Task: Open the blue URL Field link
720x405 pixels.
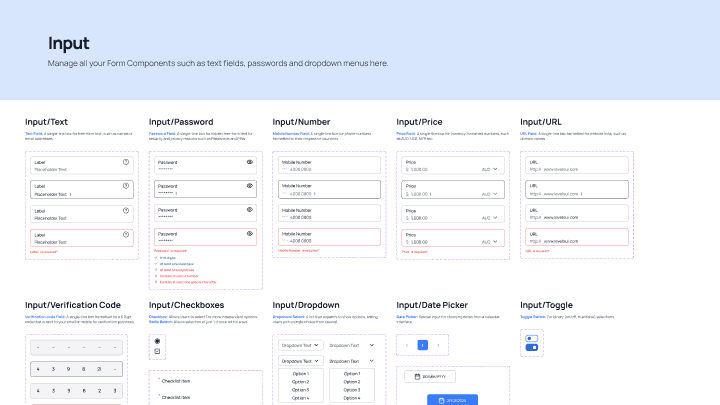Action: pos(528,134)
